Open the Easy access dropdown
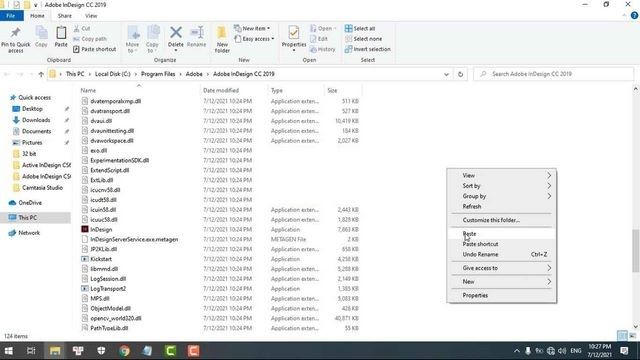Viewport: 640px width, 360px height. pos(254,39)
